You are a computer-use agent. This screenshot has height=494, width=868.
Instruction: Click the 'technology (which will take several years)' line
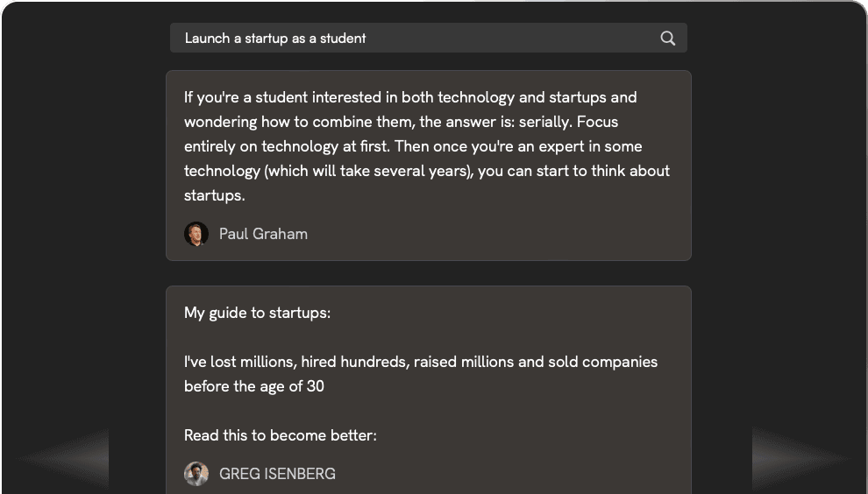coord(427,171)
